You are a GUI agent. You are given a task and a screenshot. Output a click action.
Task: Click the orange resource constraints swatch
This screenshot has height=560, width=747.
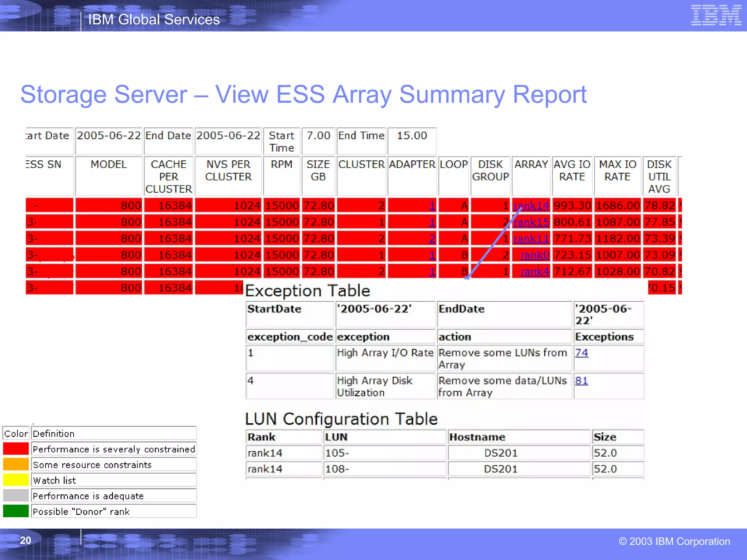pyautogui.click(x=16, y=464)
